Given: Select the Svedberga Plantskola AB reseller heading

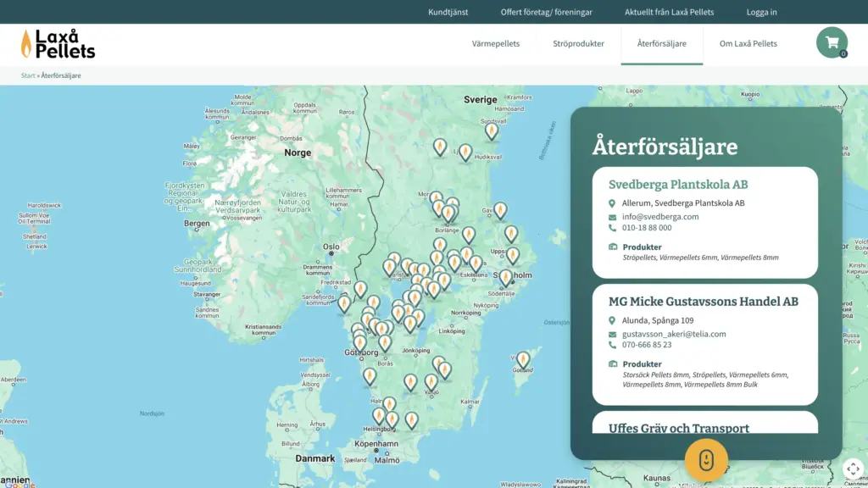Looking at the screenshot, I should point(678,185).
